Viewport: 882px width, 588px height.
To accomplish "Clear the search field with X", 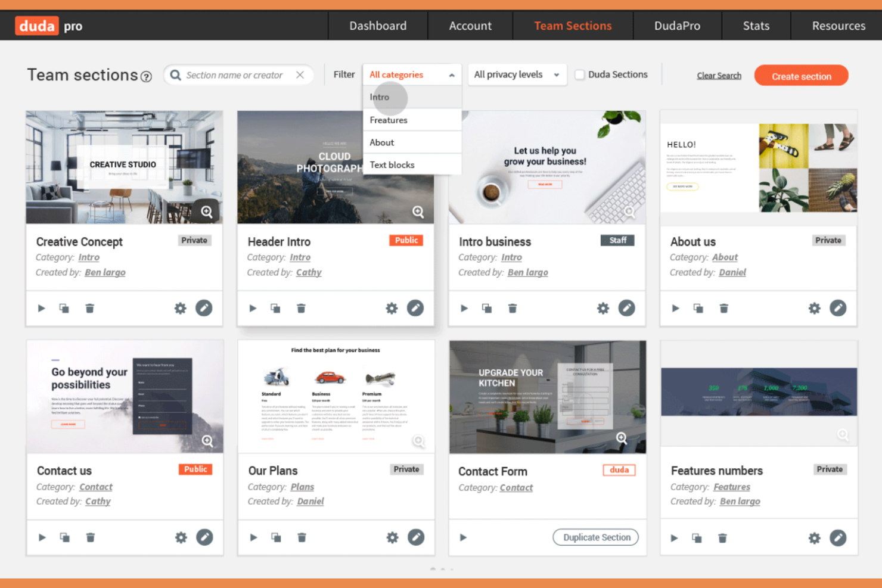I will click(x=300, y=75).
